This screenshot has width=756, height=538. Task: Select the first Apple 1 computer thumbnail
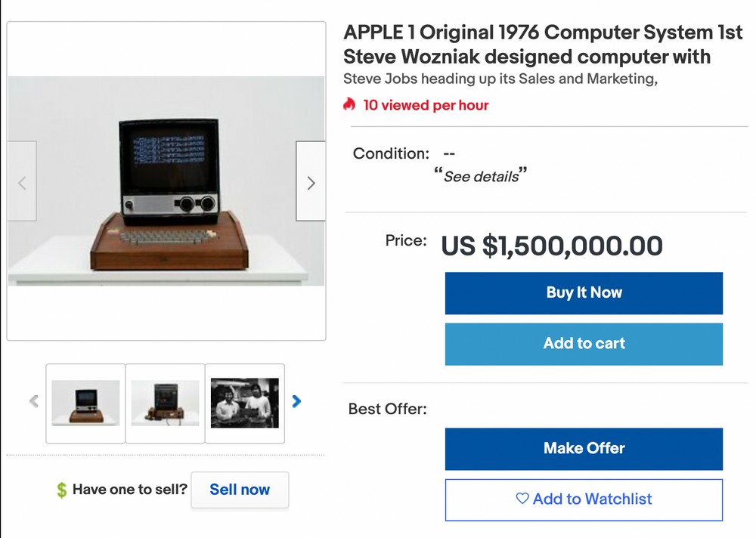85,403
